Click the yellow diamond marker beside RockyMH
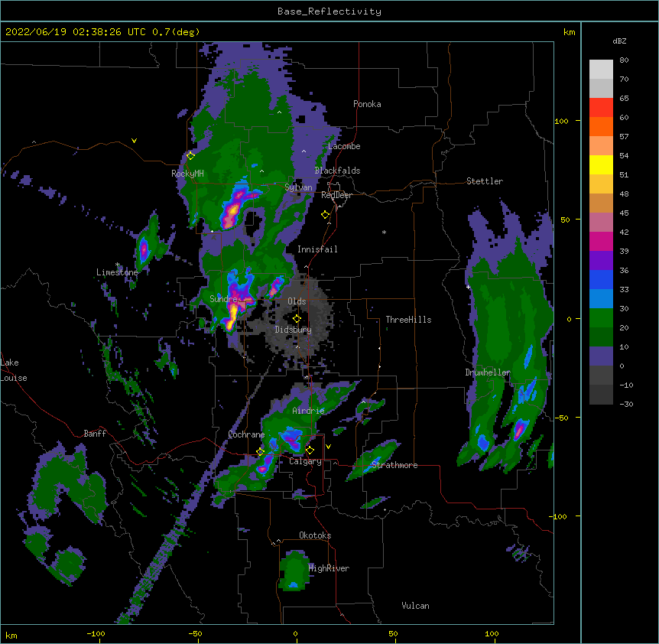 coord(190,155)
